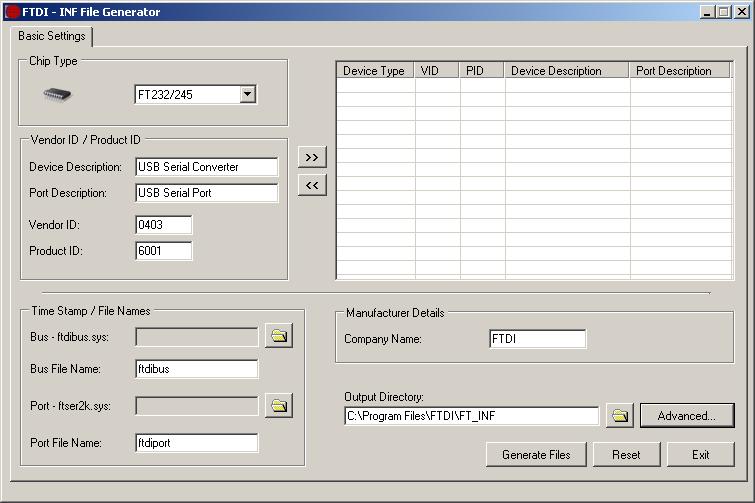Click the Vendor ID field

pyautogui.click(x=163, y=225)
